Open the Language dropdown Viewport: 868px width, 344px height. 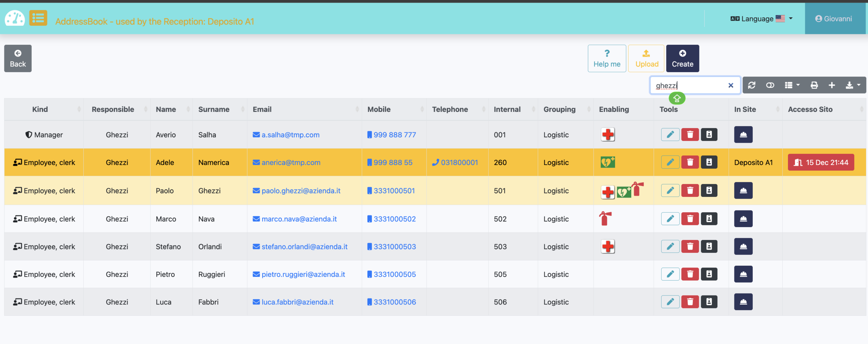[x=762, y=19]
